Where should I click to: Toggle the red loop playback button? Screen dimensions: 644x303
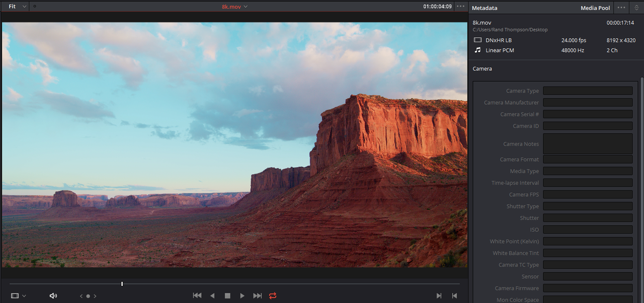click(x=273, y=296)
